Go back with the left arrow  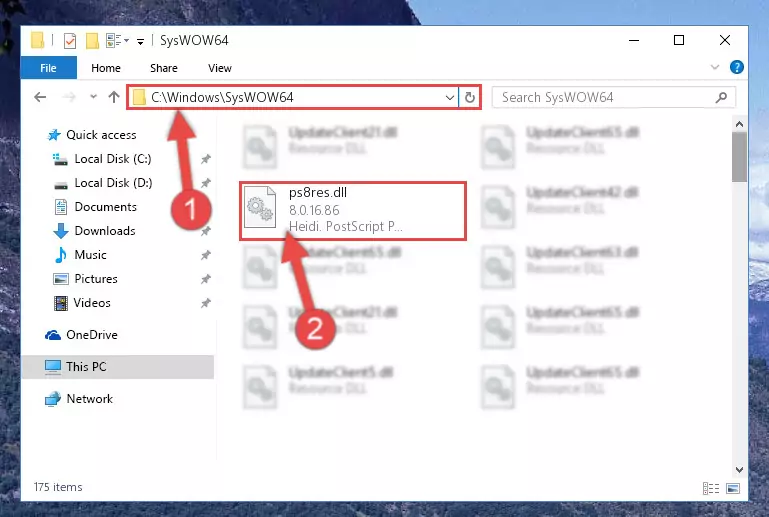click(40, 97)
